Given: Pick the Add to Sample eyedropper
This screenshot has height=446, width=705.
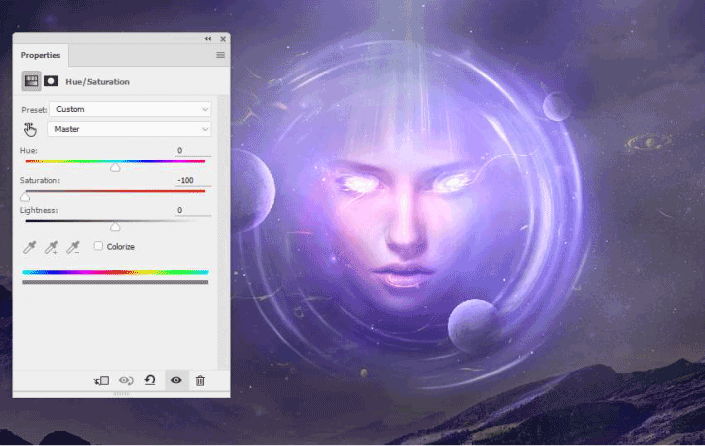Looking at the screenshot, I should (51, 247).
